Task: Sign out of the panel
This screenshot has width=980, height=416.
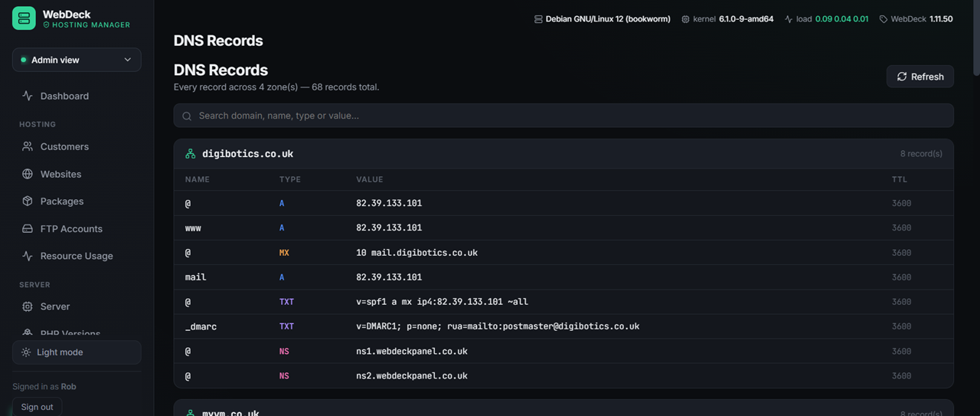Action: pyautogui.click(x=37, y=407)
